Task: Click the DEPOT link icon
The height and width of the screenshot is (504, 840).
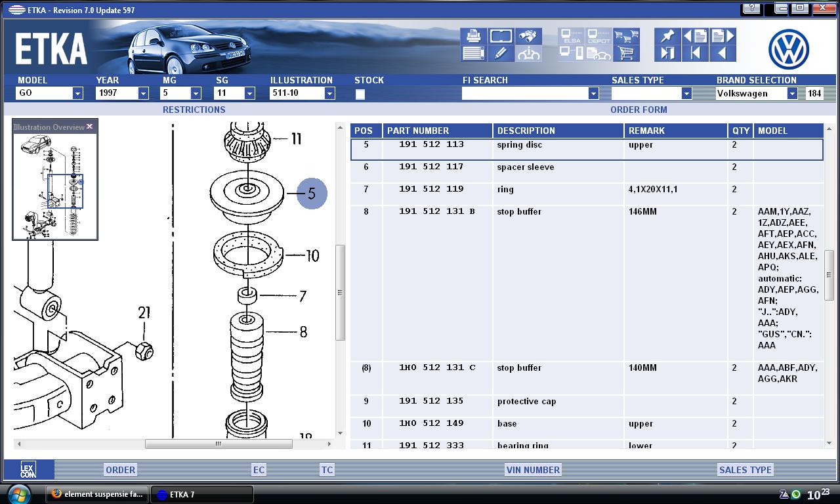Action: pyautogui.click(x=598, y=35)
